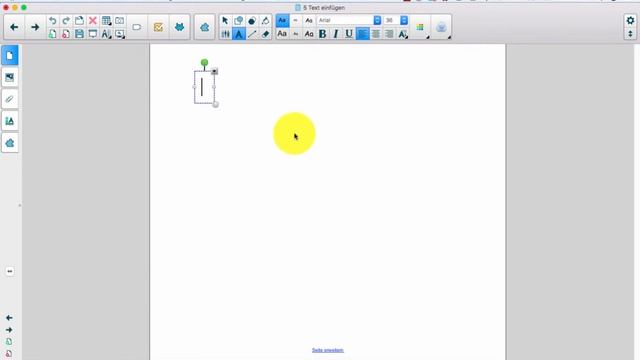Open the Arial font family dropdown

377,20
